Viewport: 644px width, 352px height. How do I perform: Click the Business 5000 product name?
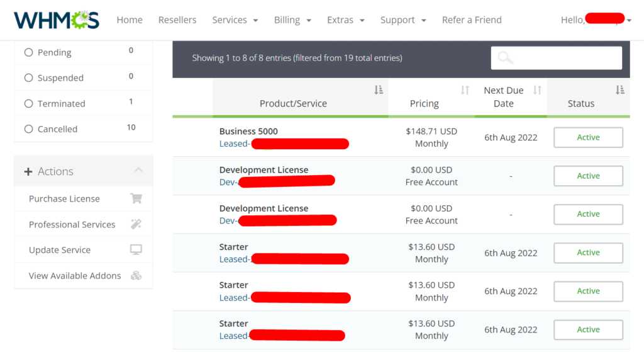pyautogui.click(x=248, y=131)
